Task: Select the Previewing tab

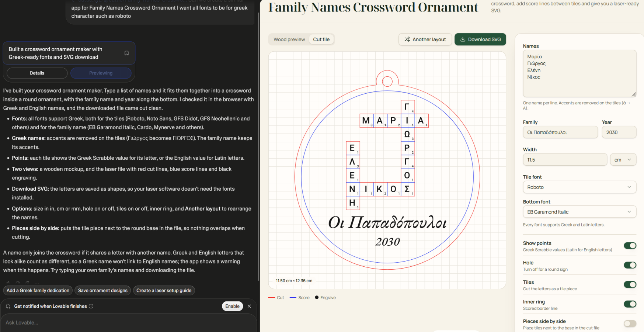Action: pyautogui.click(x=101, y=73)
